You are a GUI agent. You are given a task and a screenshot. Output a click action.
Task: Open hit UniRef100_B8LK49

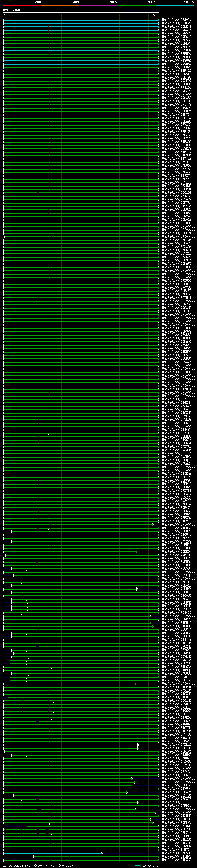176,26
